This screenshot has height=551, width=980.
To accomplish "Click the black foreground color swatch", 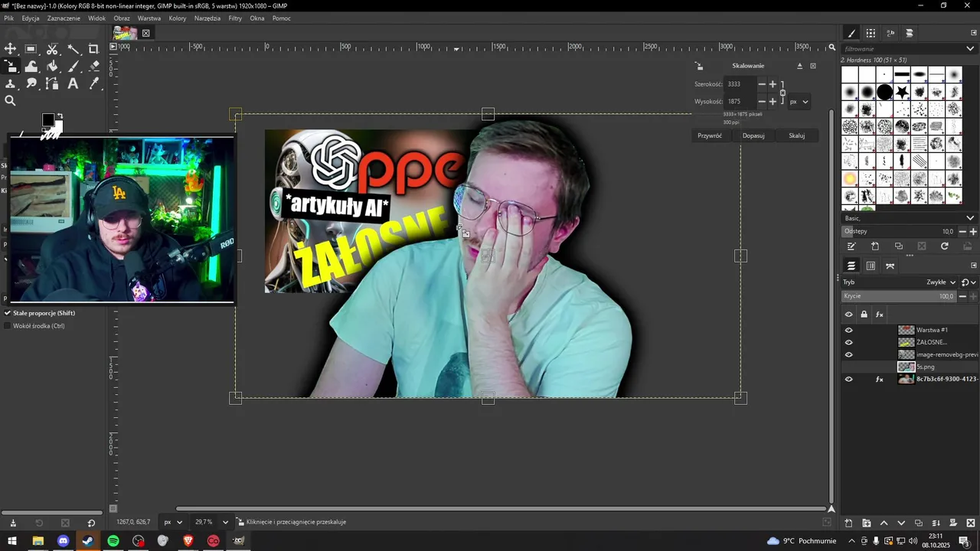I will 47,119.
